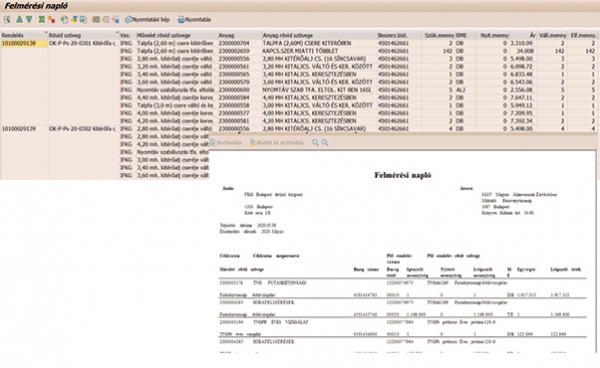The width and height of the screenshot is (600, 368).
Task: Select material number 2300000690
Action: click(x=240, y=90)
